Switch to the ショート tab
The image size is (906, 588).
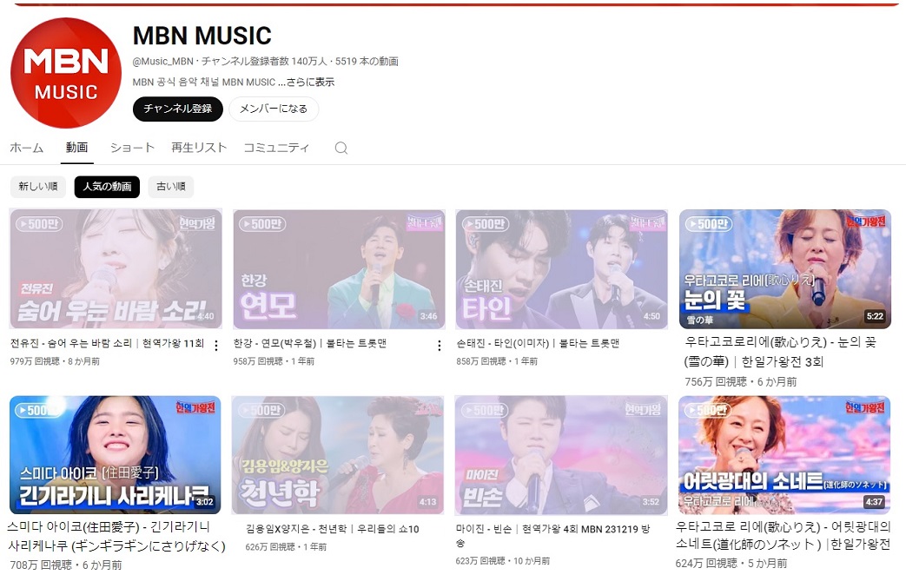tap(132, 148)
